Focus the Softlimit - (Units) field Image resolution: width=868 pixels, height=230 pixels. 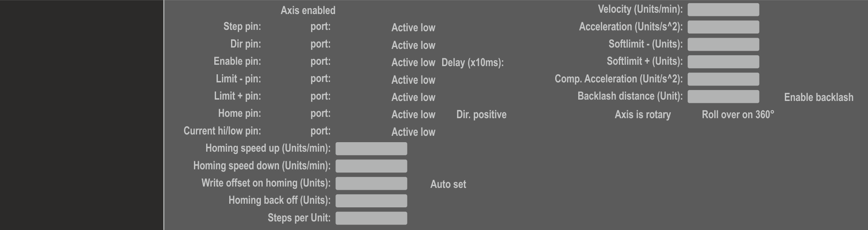(723, 44)
